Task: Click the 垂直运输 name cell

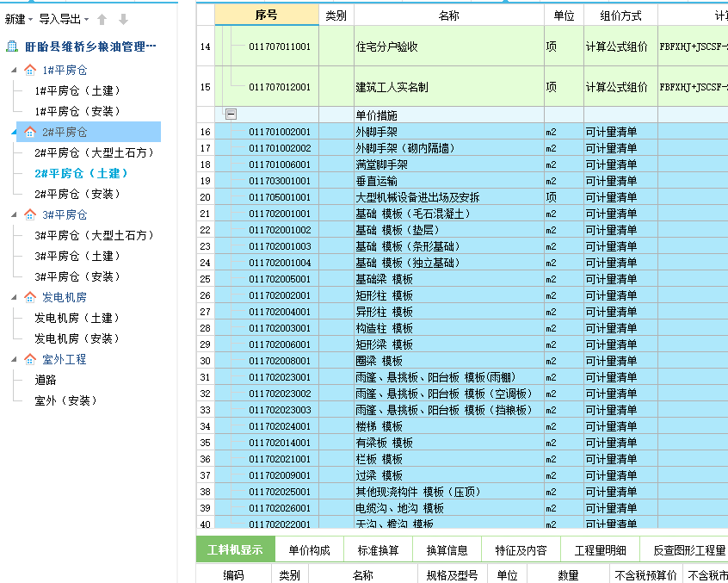Action: point(449,181)
